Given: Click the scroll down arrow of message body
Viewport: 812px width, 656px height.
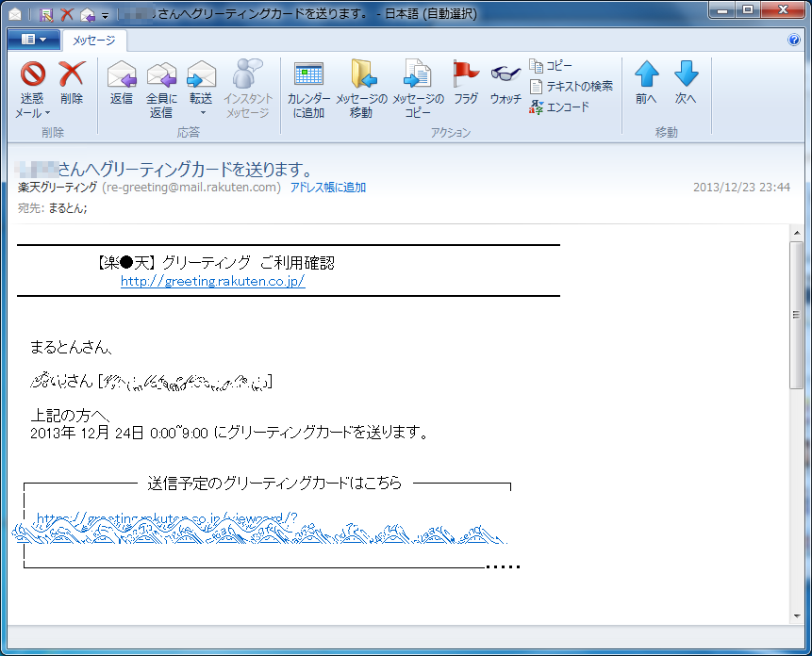Looking at the screenshot, I should (797, 616).
